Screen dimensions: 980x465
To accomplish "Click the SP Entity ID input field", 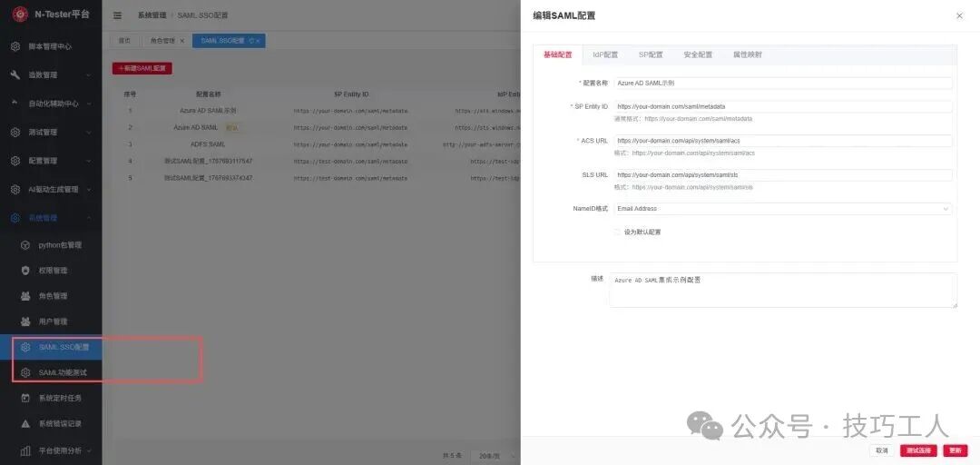I will tap(782, 106).
